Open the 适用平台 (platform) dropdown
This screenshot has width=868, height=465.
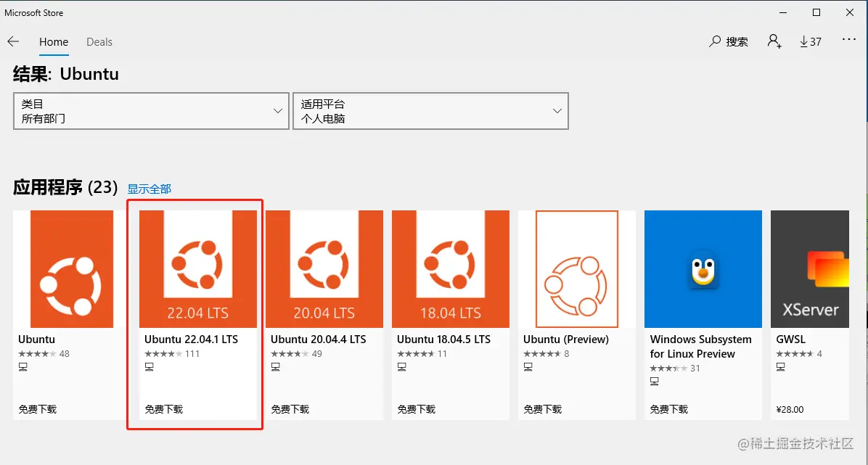coord(431,110)
